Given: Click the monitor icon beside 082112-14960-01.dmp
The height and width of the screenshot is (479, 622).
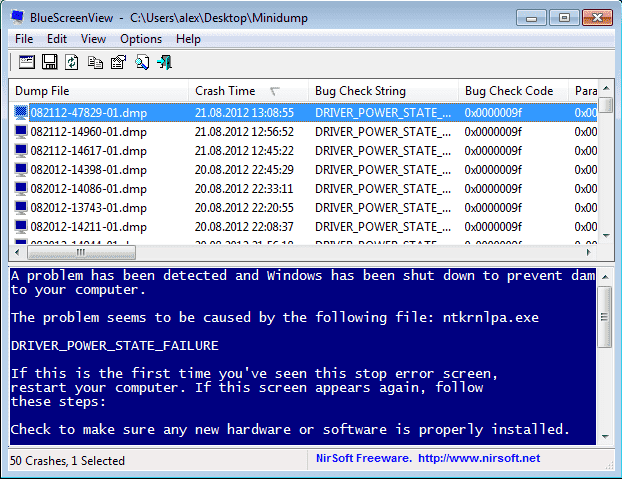Looking at the screenshot, I should click(21, 131).
